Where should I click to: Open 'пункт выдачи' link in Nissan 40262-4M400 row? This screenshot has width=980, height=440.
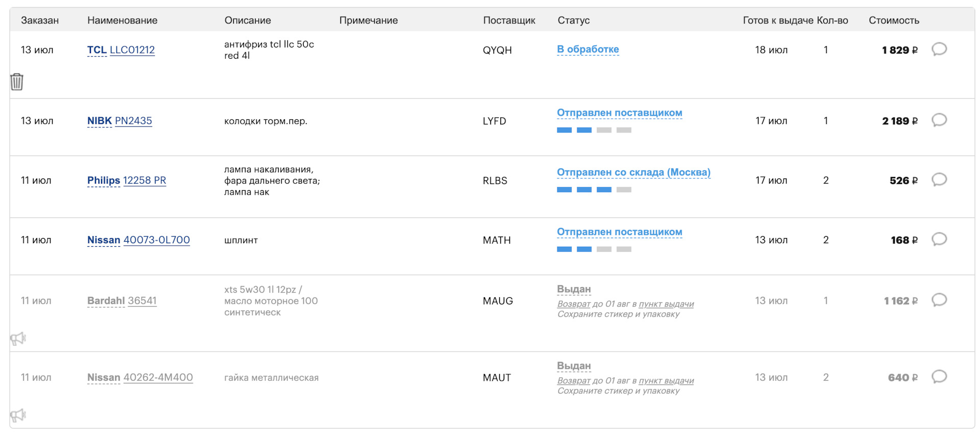click(666, 380)
